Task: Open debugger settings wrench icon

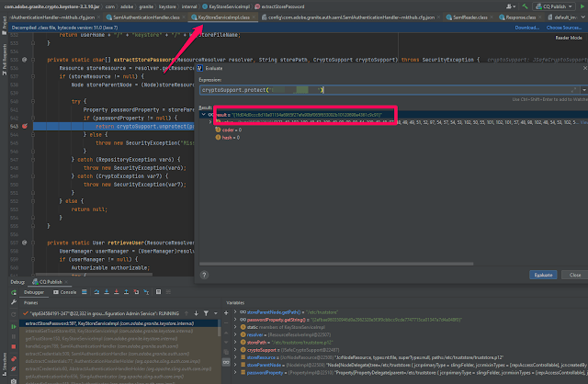Action: 14,302
